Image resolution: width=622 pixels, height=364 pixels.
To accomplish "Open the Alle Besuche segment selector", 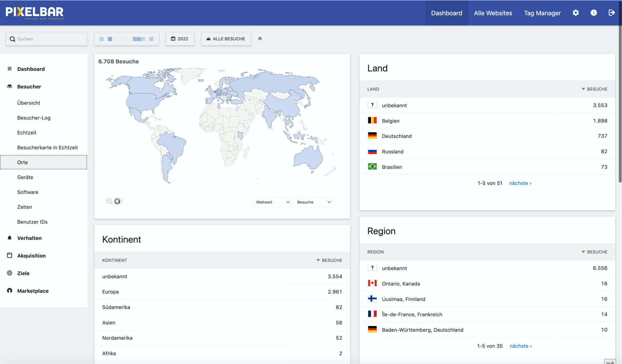I will (226, 39).
